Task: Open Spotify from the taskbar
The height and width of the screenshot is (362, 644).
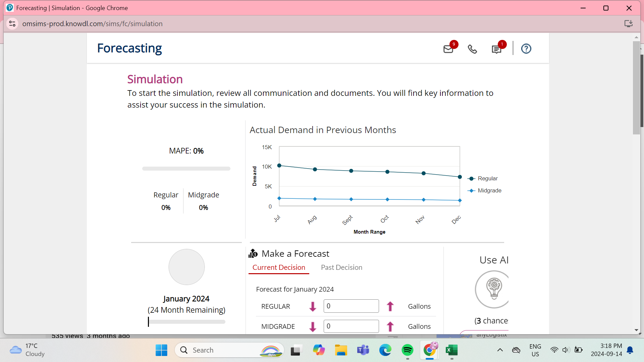Action: coord(407,350)
